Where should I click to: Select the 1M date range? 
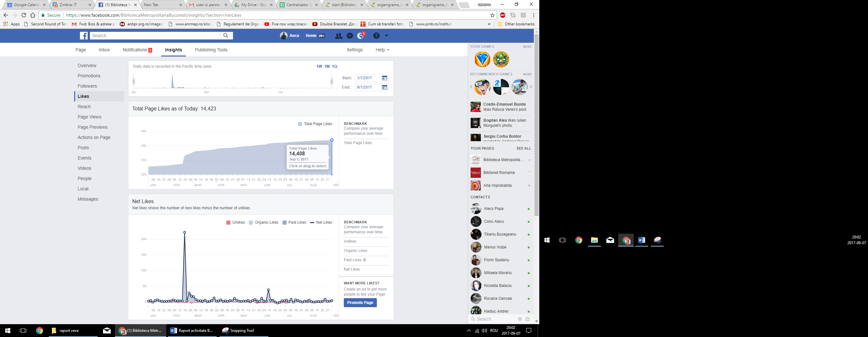tap(327, 66)
